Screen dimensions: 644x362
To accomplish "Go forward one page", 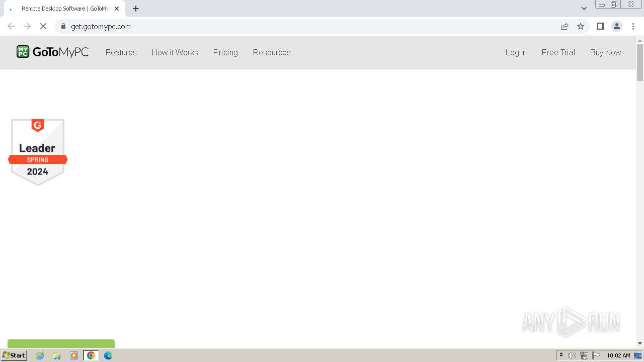I will tap(27, 26).
